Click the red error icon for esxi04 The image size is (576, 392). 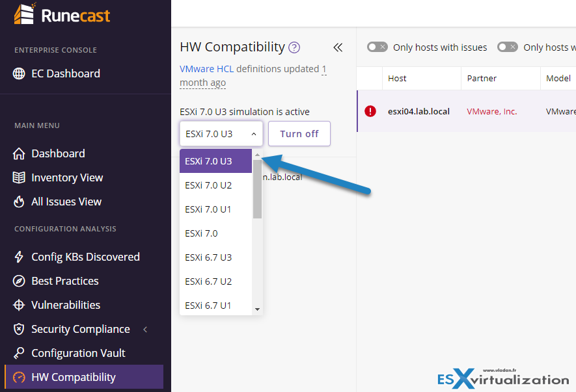point(370,111)
